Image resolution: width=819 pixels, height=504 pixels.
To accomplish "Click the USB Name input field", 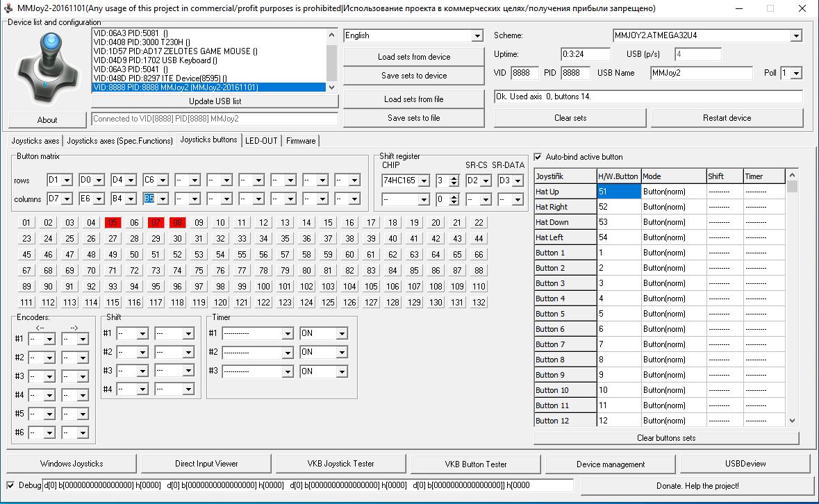I will pyautogui.click(x=701, y=73).
